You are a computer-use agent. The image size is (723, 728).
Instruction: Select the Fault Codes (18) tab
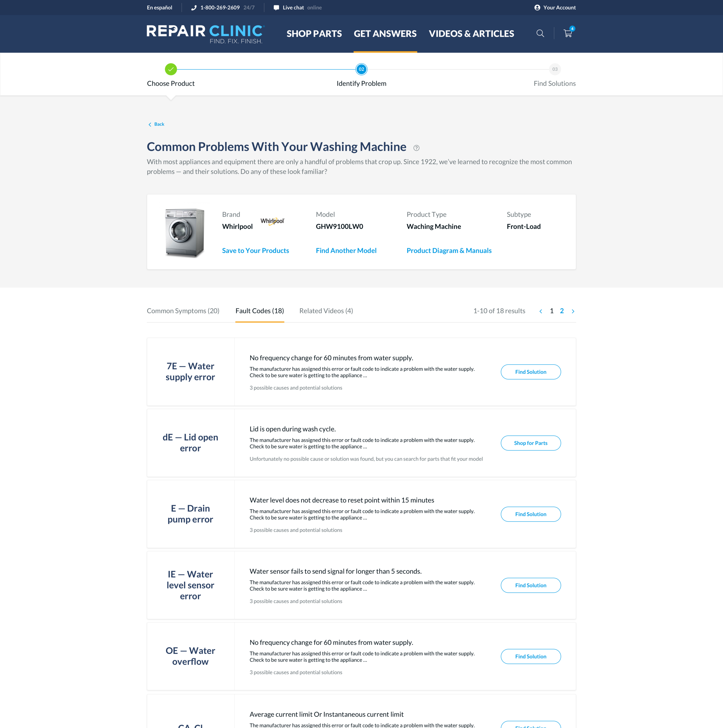click(260, 311)
